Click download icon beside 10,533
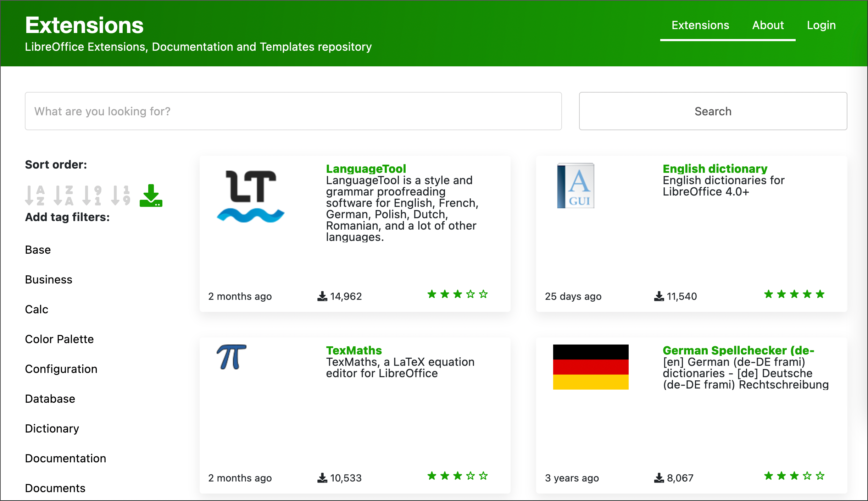This screenshot has width=868, height=501. click(x=322, y=478)
